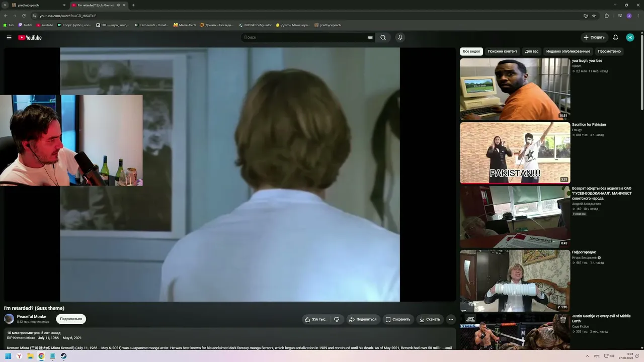
Task: Open Steam from the taskbar
Action: pos(63,356)
